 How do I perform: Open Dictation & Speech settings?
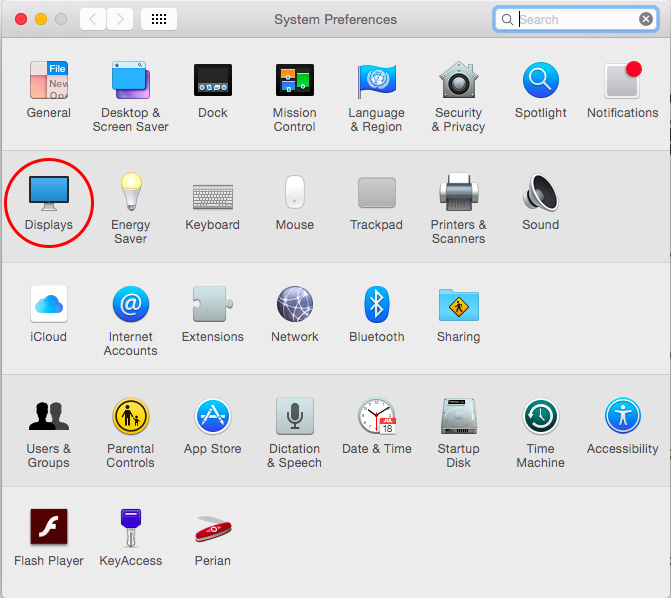pos(294,416)
